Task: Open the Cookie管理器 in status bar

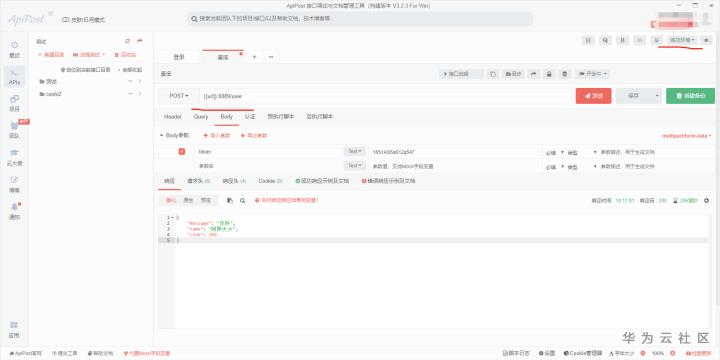Action: (583, 353)
